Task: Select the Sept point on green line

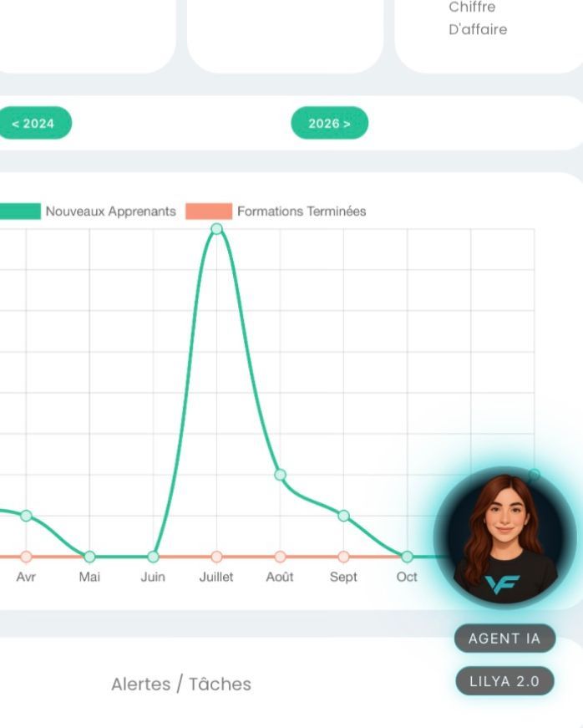Action: [x=343, y=516]
